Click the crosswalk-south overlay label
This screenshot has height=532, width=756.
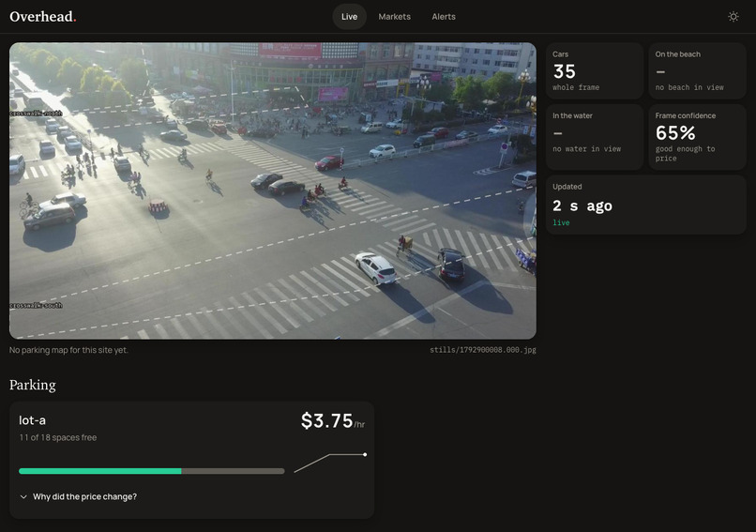(37, 305)
